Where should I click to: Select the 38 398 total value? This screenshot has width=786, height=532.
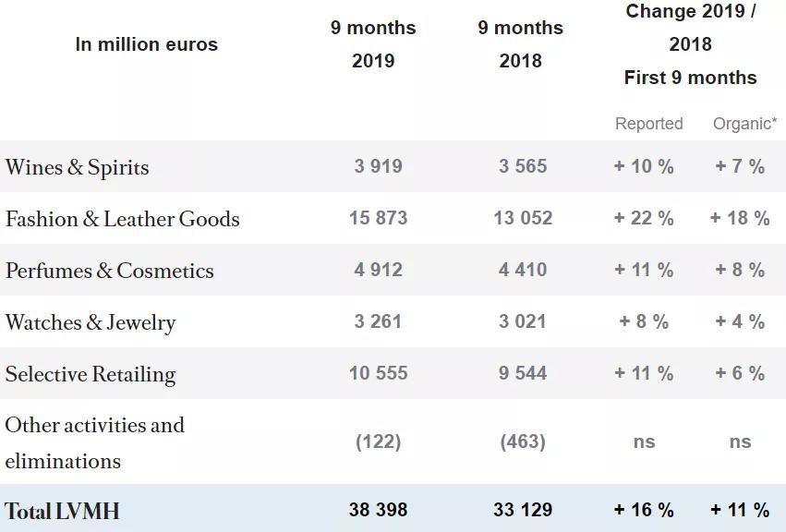point(378,510)
